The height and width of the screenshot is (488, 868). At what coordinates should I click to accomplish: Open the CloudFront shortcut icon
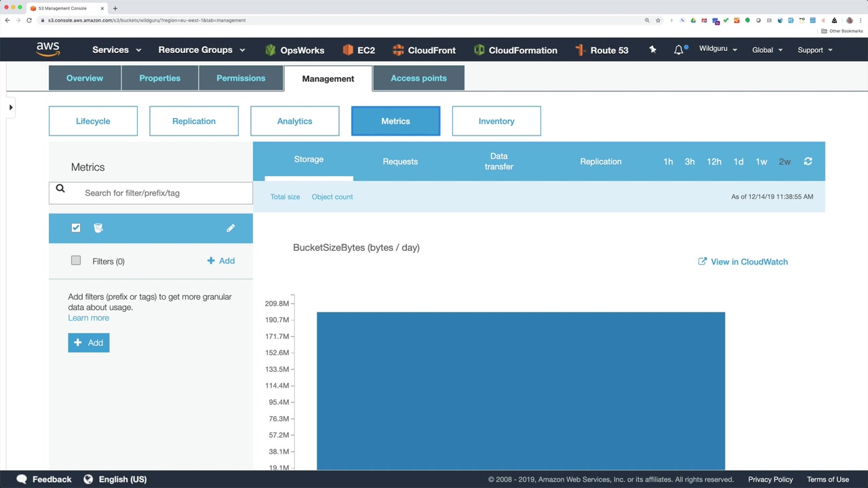pos(398,49)
